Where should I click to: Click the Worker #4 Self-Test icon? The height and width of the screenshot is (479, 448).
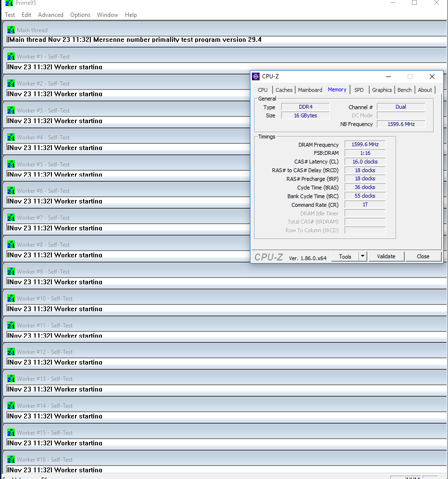click(x=11, y=137)
